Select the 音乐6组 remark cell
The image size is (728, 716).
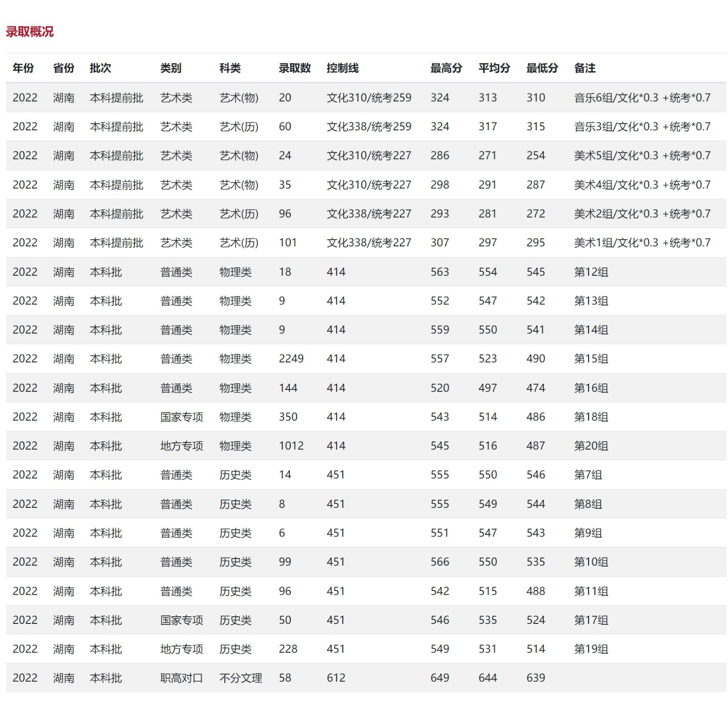[642, 98]
